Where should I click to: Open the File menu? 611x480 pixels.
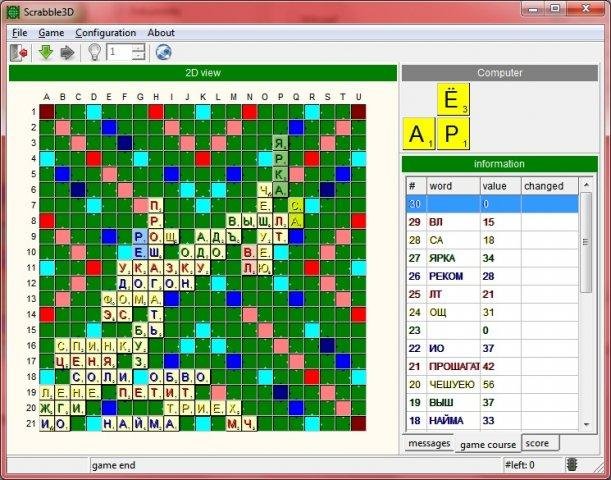click(x=19, y=33)
